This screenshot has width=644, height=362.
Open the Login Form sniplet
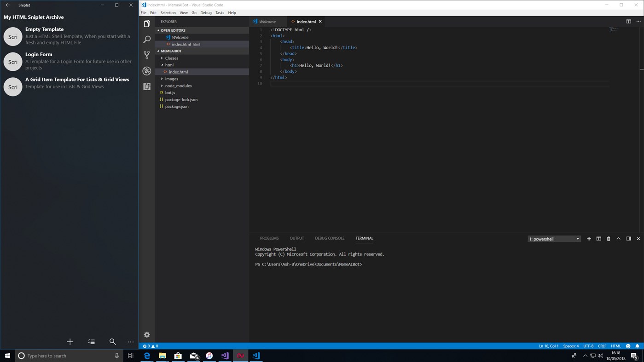point(69,61)
